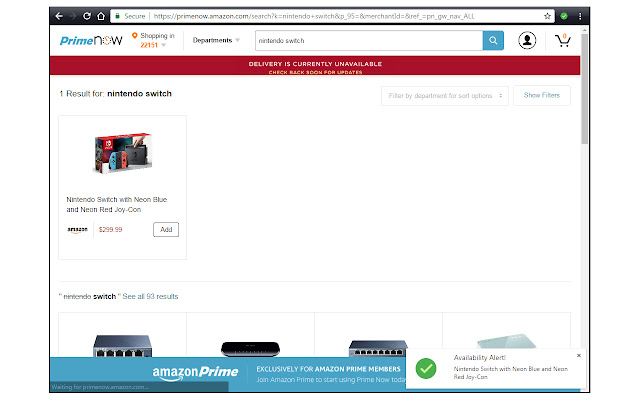Focus the nintendo switch search field

tap(369, 40)
